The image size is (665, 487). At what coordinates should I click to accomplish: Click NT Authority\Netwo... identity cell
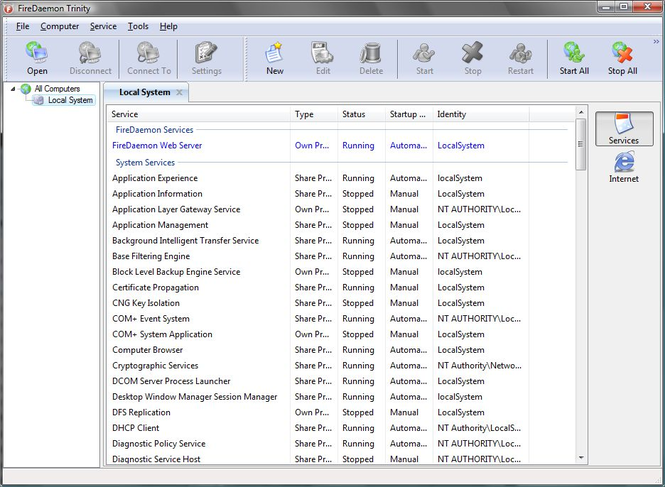[480, 366]
